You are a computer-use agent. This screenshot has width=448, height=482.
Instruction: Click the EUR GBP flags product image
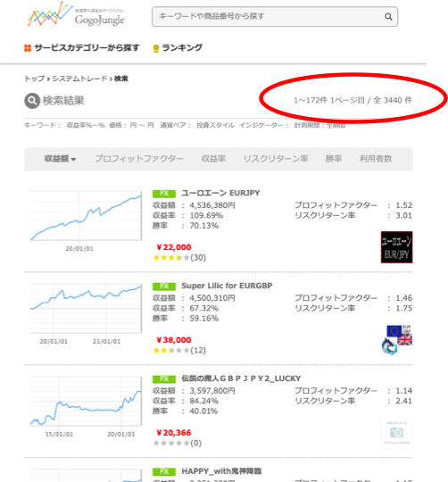tap(397, 340)
